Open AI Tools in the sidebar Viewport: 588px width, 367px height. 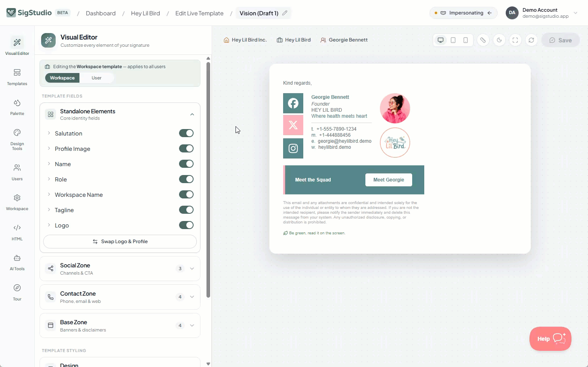[x=17, y=263]
